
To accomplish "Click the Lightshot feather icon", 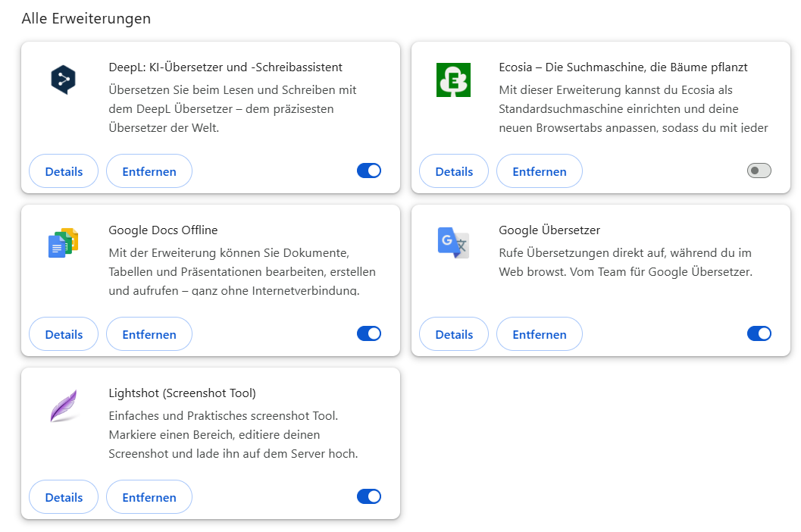I will pyautogui.click(x=64, y=405).
